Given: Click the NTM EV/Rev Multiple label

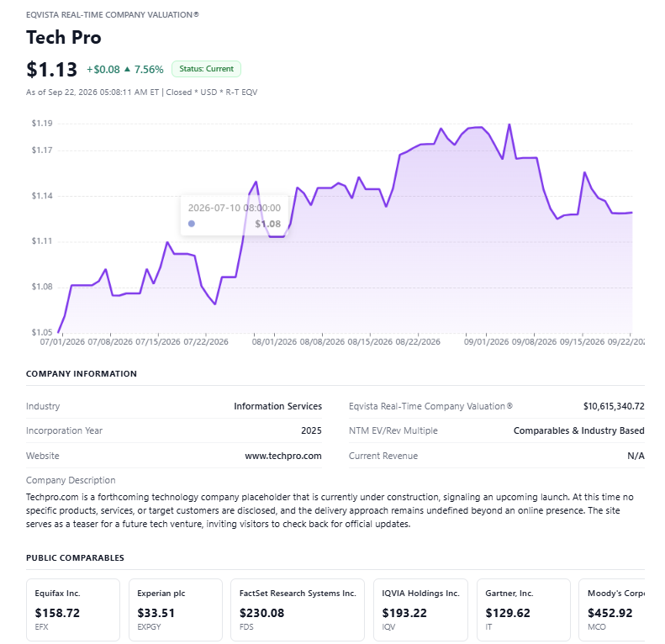Looking at the screenshot, I should 393,430.
